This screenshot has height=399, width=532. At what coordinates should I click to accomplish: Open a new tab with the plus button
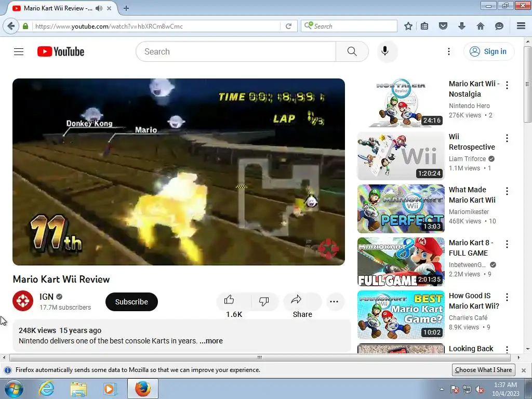point(126,8)
